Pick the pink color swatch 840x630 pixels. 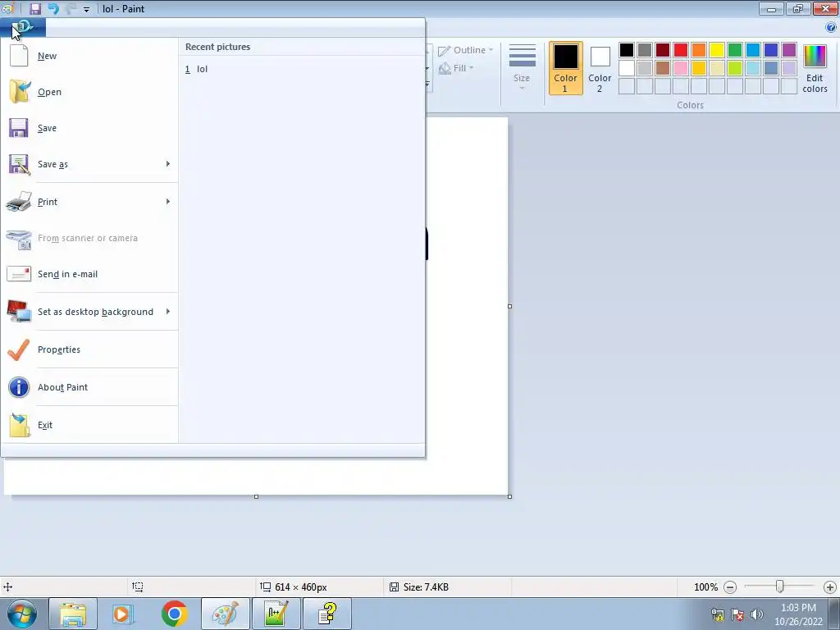coord(680,68)
